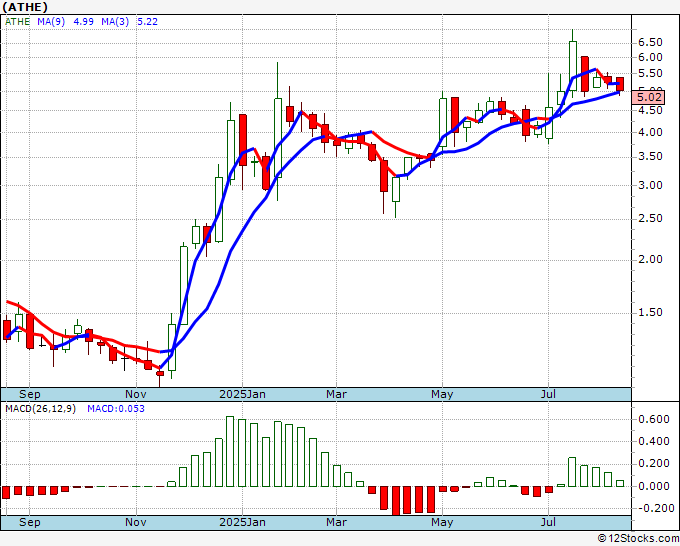Click Mar on the MACD panel date axis
This screenshot has height=546, width=680.
pos(337,522)
